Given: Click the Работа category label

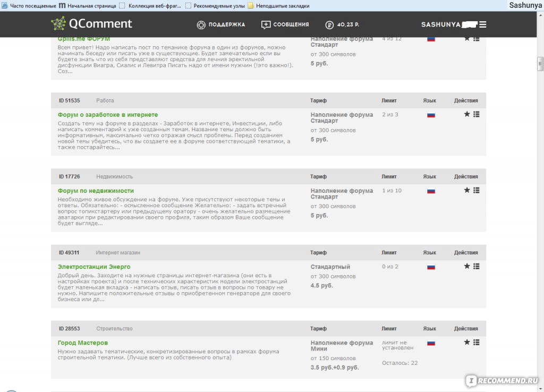Looking at the screenshot, I should point(105,100).
